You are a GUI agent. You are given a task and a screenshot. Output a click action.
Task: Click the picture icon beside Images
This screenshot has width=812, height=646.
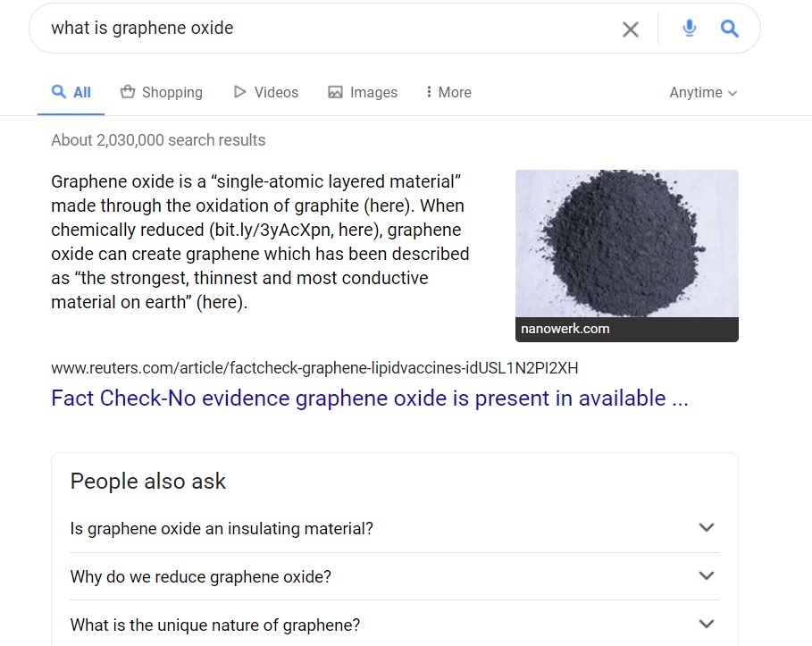coord(336,92)
